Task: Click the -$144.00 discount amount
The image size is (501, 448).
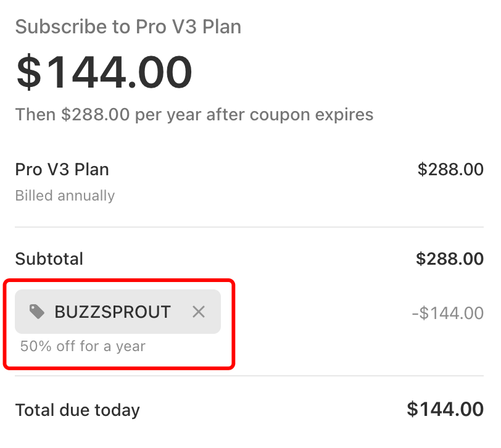Action: [x=449, y=313]
